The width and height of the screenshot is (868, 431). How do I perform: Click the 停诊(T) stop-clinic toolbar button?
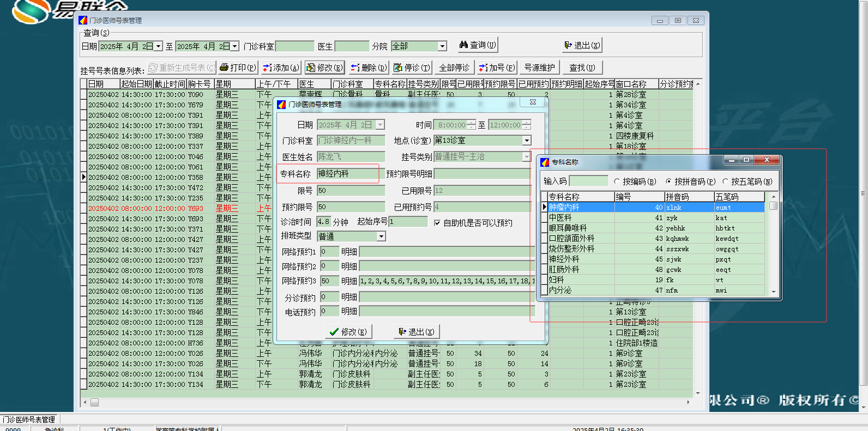click(x=412, y=68)
